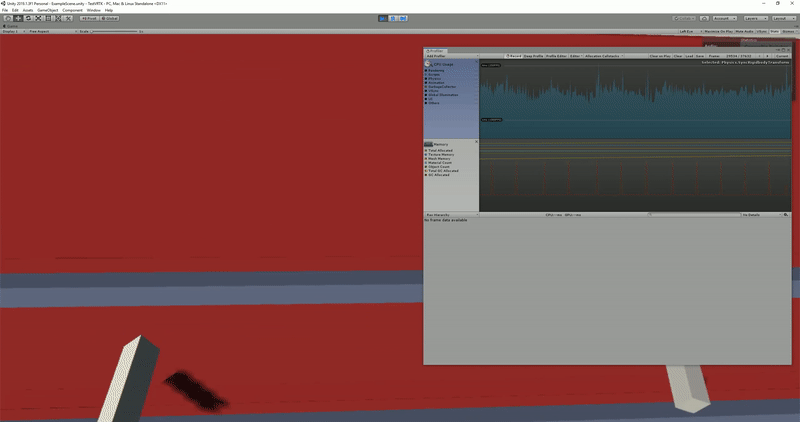
Task: Open the Display 1 dropdown
Action: [13, 32]
